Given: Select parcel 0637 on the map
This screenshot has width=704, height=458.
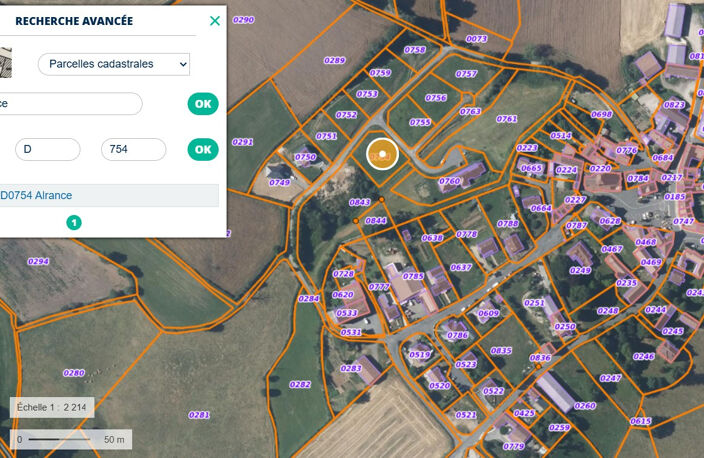Looking at the screenshot, I should point(461,268).
